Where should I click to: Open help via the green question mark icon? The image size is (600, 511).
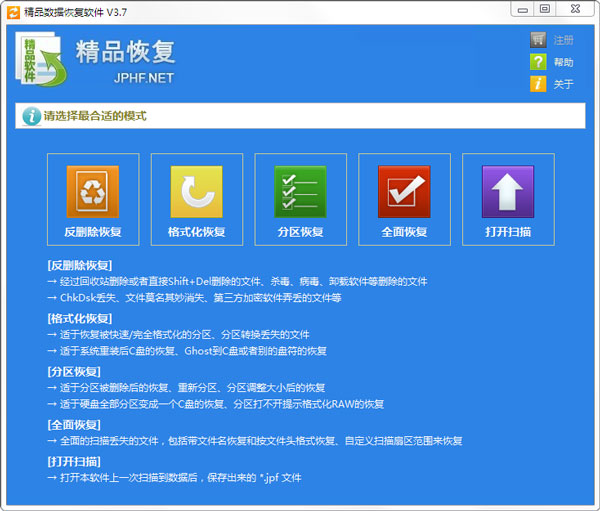tap(538, 62)
